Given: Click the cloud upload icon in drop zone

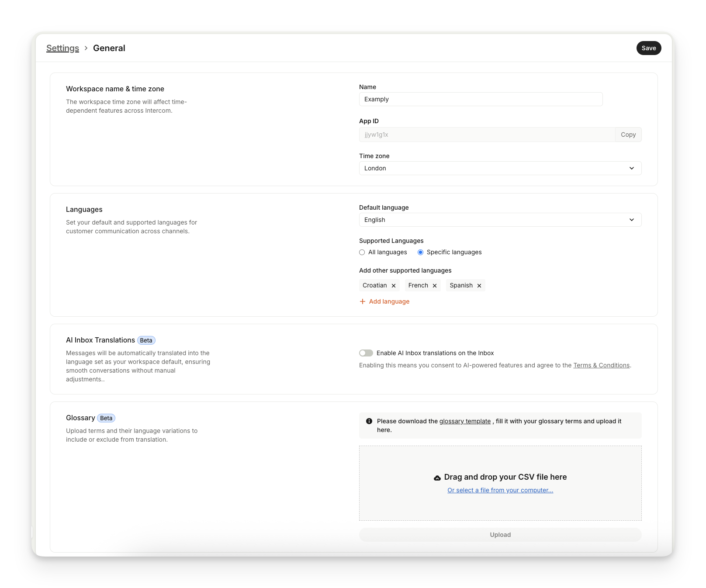Looking at the screenshot, I should tap(437, 478).
